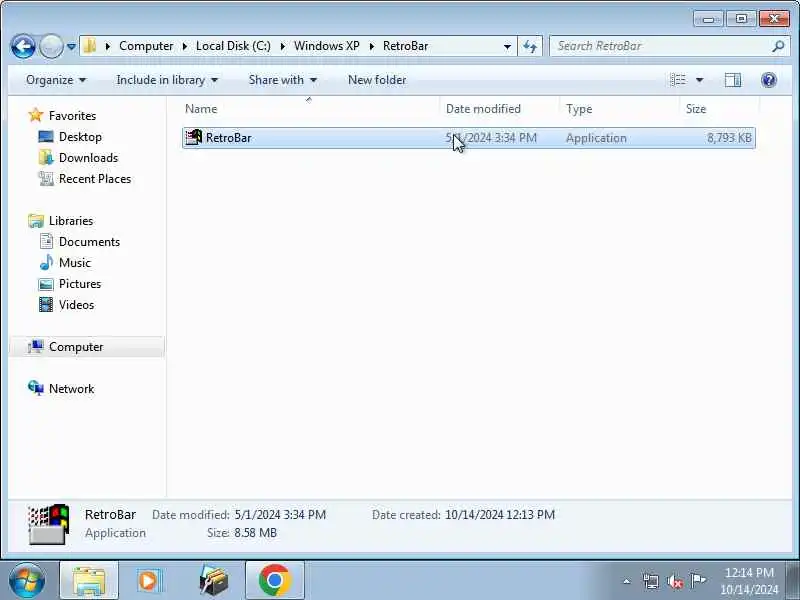The image size is (800, 600).
Task: Select Windows XP in the breadcrumb path
Action: [x=327, y=46]
